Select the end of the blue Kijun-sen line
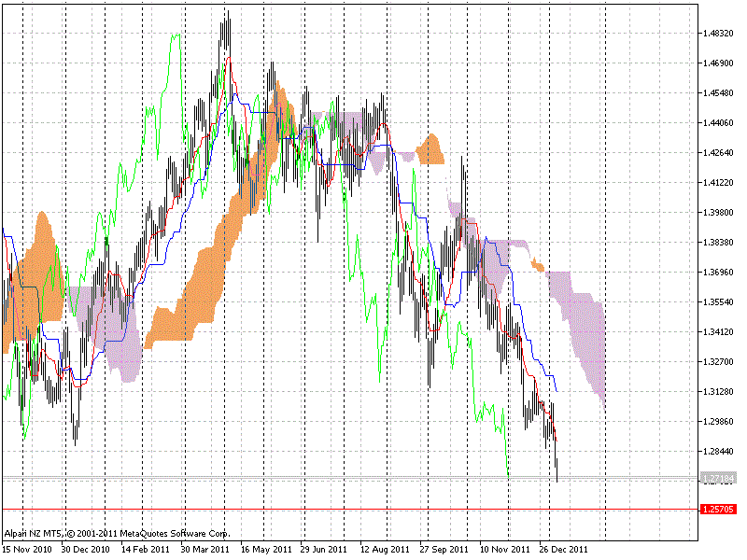This screenshot has height=560, width=747. tap(557, 389)
